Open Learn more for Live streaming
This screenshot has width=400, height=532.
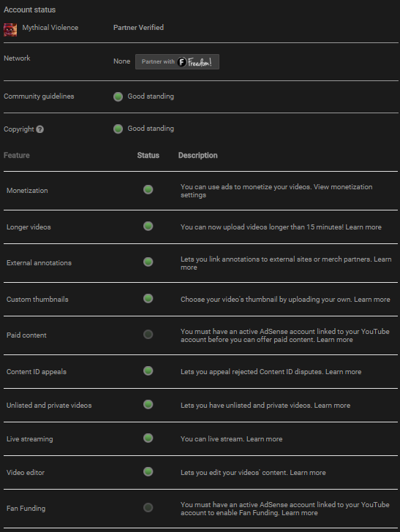pos(264,438)
